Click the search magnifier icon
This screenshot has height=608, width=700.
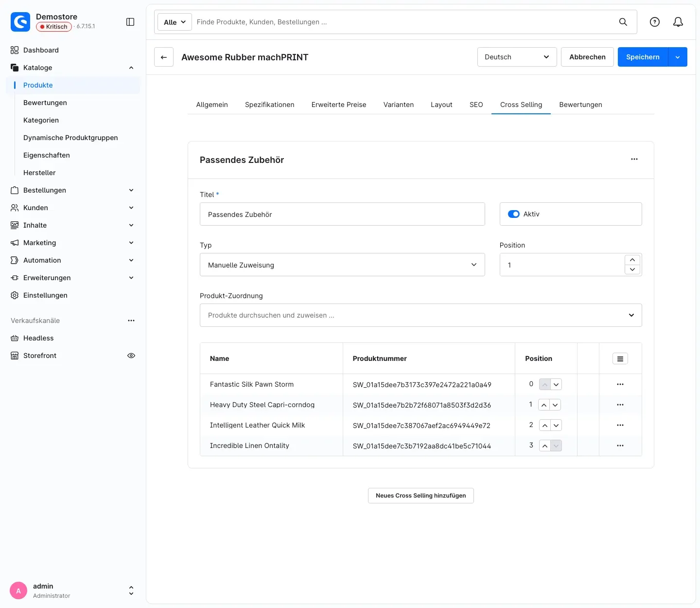point(623,22)
